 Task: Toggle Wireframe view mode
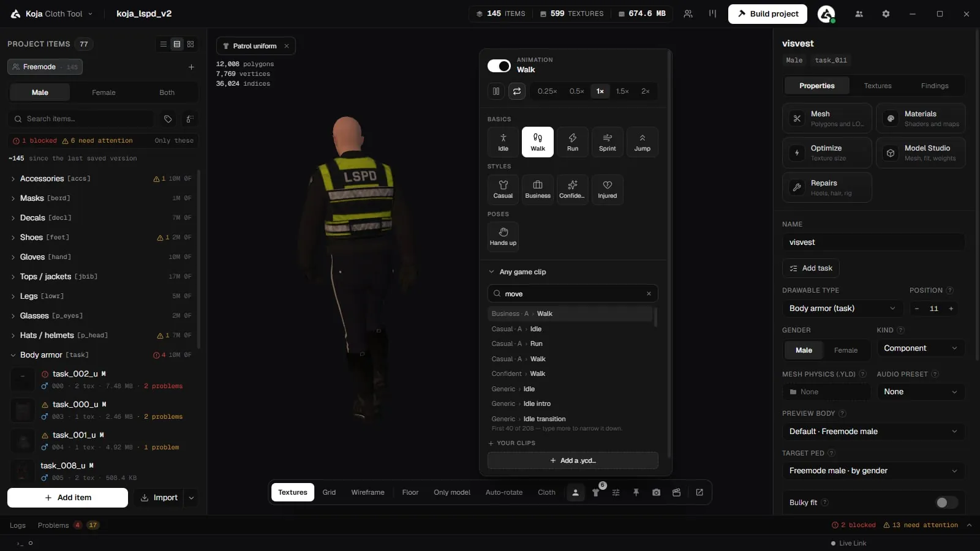pyautogui.click(x=367, y=492)
